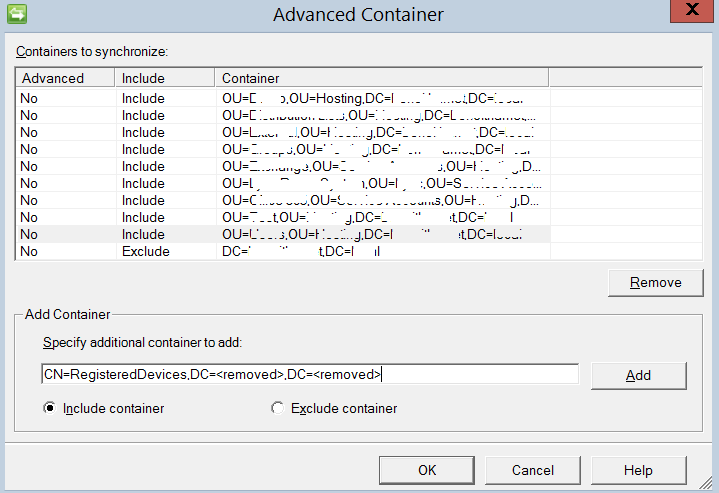Select the row marked Exclude
The width and height of the screenshot is (719, 493).
pos(145,251)
